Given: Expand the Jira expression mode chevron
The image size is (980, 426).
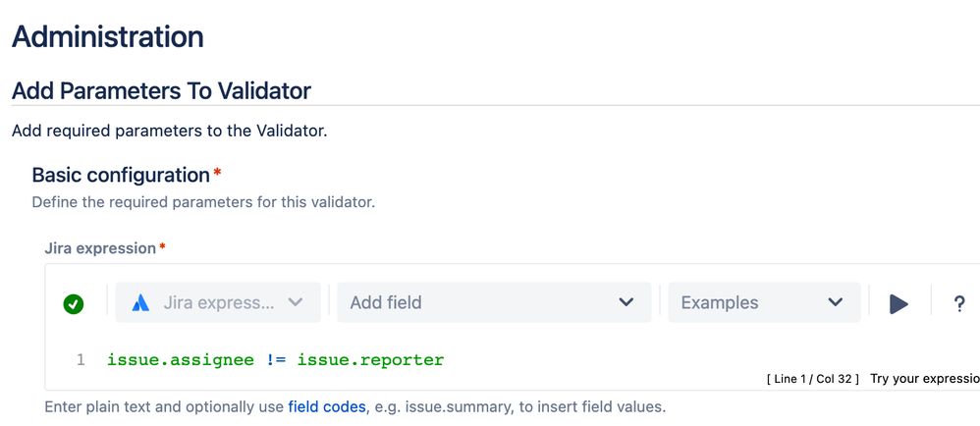Looking at the screenshot, I should pos(295,303).
